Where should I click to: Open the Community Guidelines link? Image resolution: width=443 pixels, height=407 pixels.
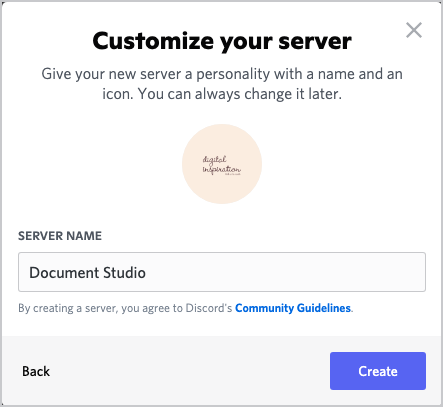point(293,308)
